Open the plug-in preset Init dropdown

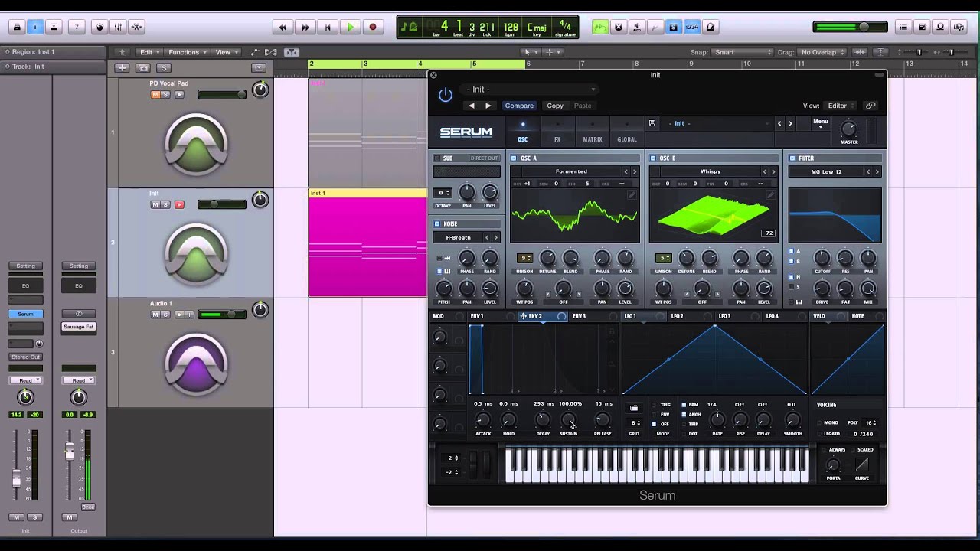pos(531,90)
